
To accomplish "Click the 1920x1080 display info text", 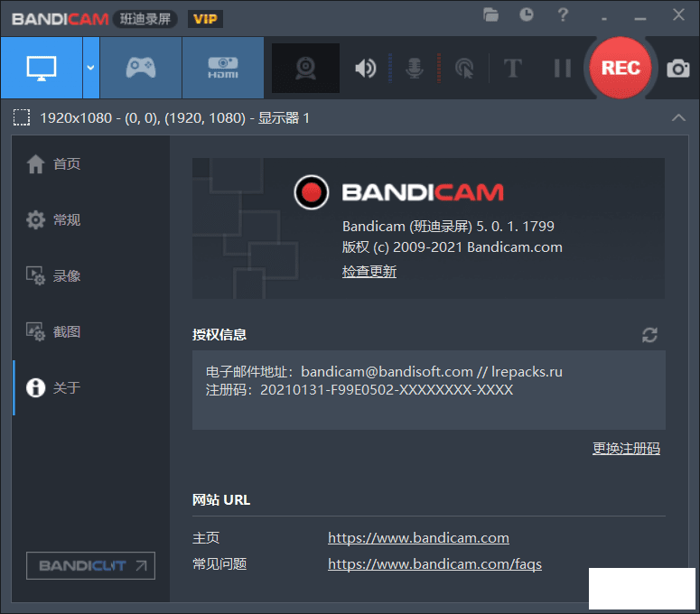I will (x=174, y=118).
